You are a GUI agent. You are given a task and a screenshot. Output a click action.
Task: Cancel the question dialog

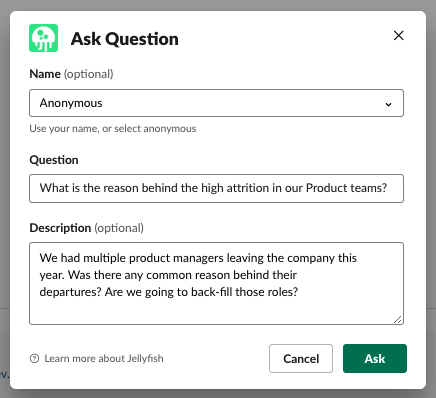coord(301,359)
